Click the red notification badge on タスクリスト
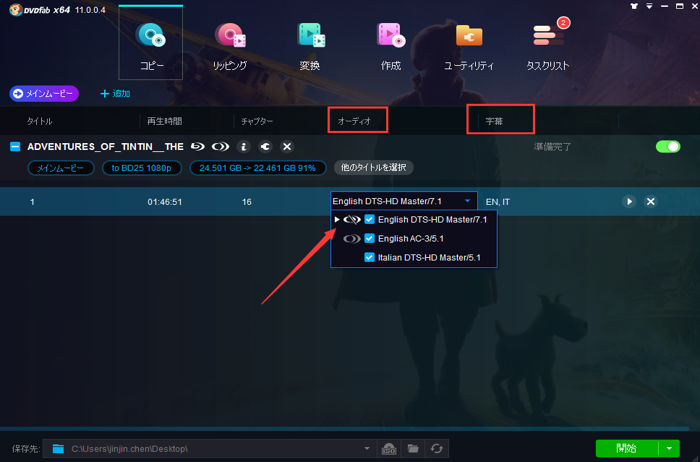Image resolution: width=700 pixels, height=462 pixels. (563, 22)
